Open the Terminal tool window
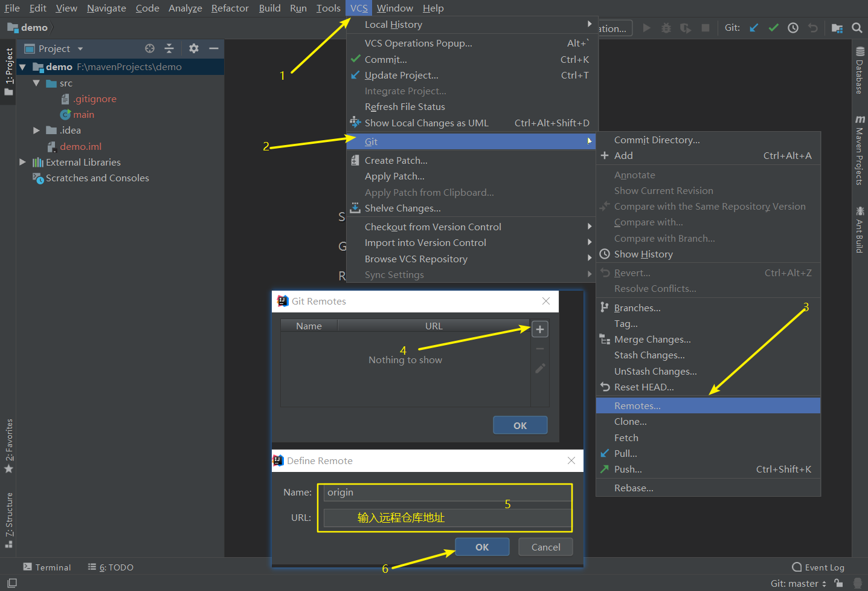 coord(47,567)
